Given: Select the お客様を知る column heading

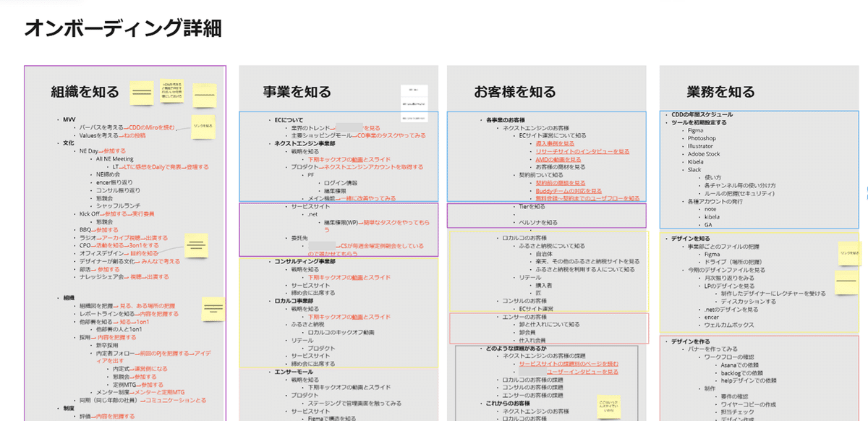Looking at the screenshot, I should [515, 92].
